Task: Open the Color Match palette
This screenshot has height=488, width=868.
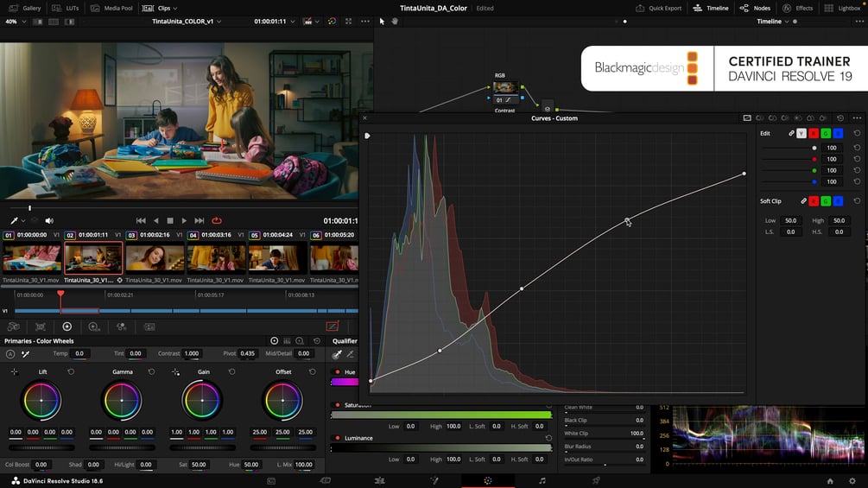Action: tap(41, 327)
